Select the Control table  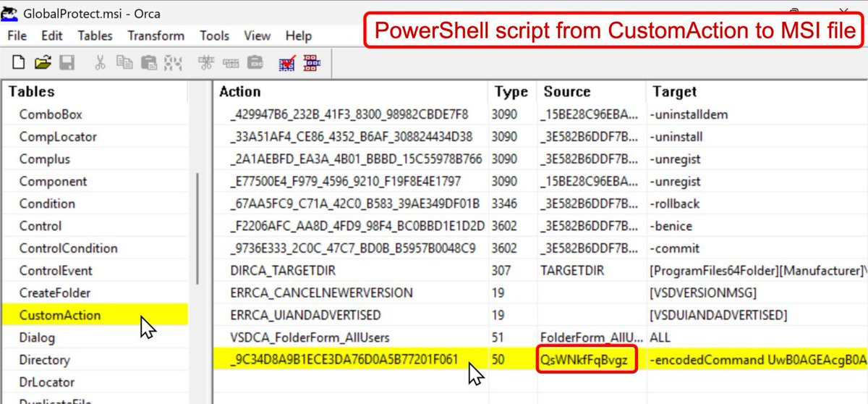(41, 226)
